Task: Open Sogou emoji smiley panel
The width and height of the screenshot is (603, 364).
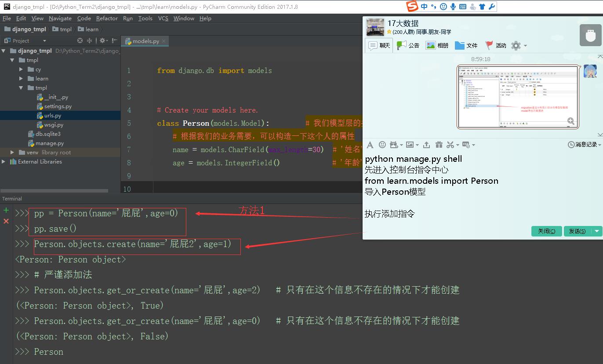Action: pyautogui.click(x=443, y=7)
